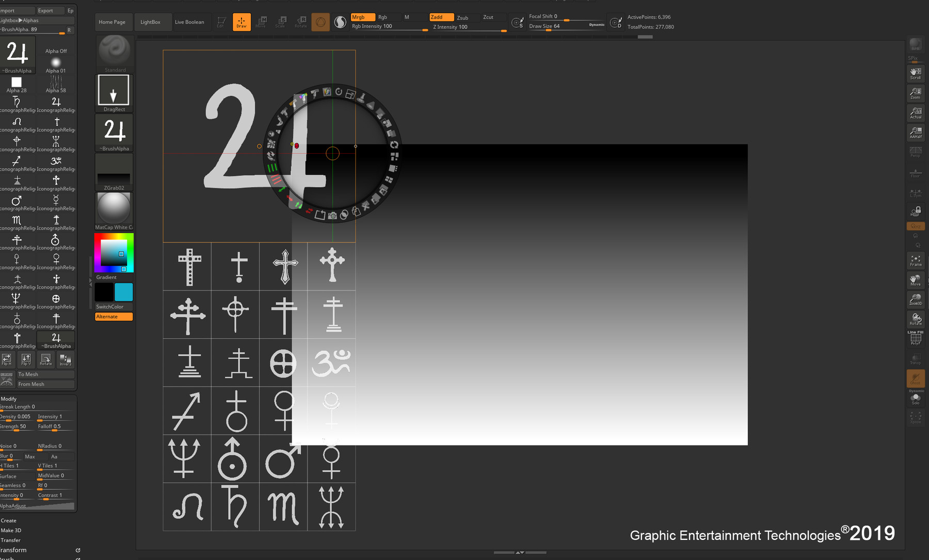Toggle Solo mode
The image size is (929, 560).
916,399
